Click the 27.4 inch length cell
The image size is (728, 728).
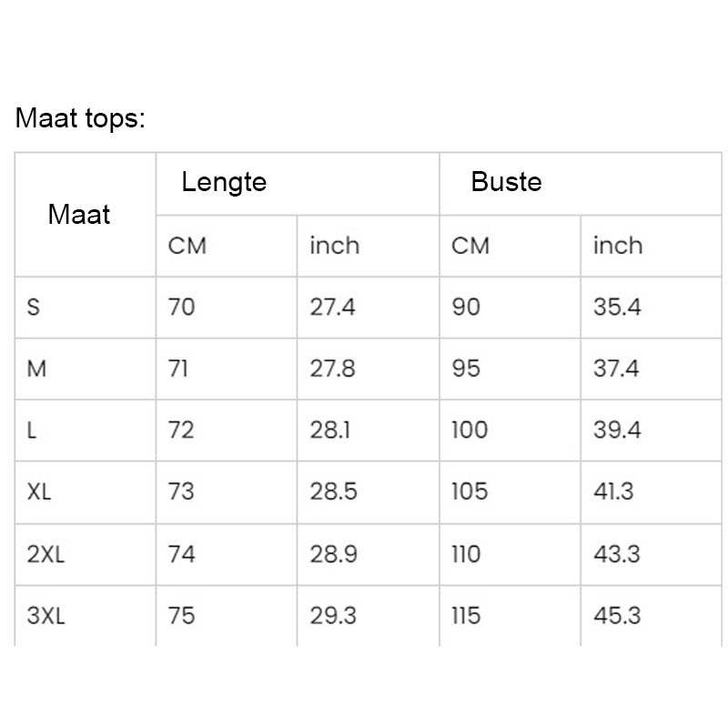332,308
